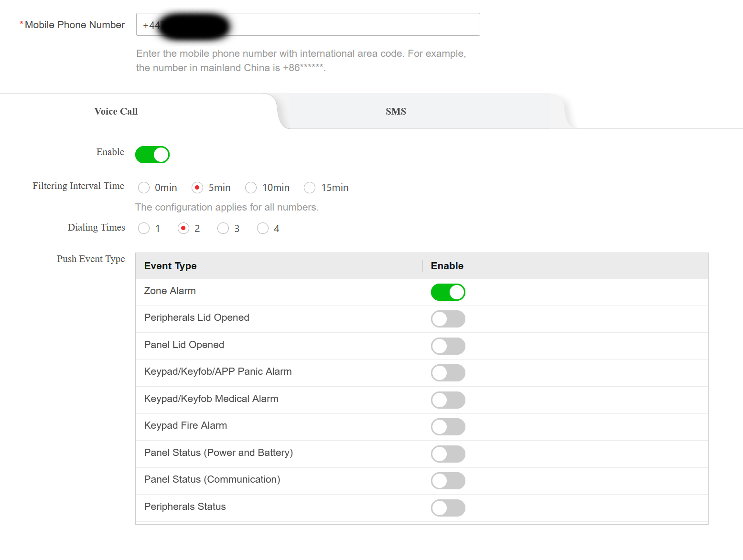Toggle Keypad/Keyfob Medical Alarm on
Viewport: 743px width, 560px height.
448,400
